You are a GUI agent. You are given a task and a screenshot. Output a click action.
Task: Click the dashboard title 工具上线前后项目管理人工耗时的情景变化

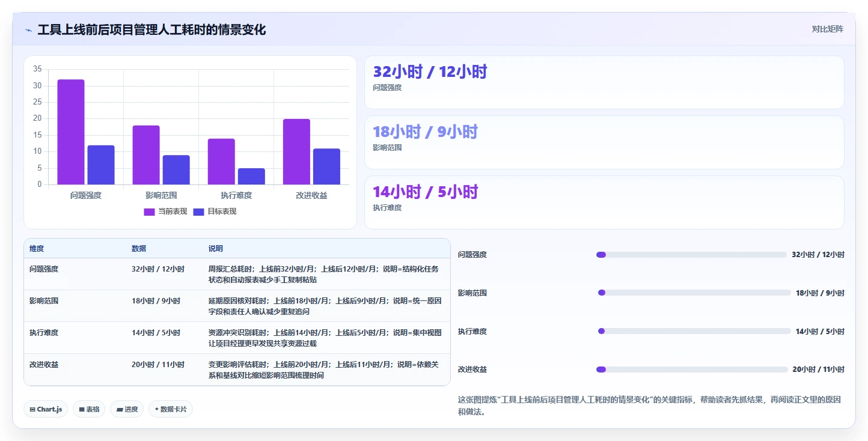151,29
